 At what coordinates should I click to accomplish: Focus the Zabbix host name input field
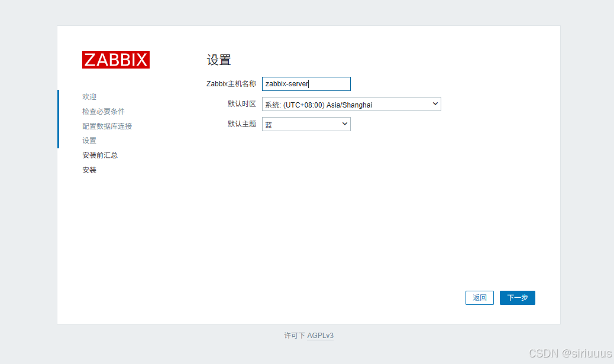pyautogui.click(x=306, y=84)
